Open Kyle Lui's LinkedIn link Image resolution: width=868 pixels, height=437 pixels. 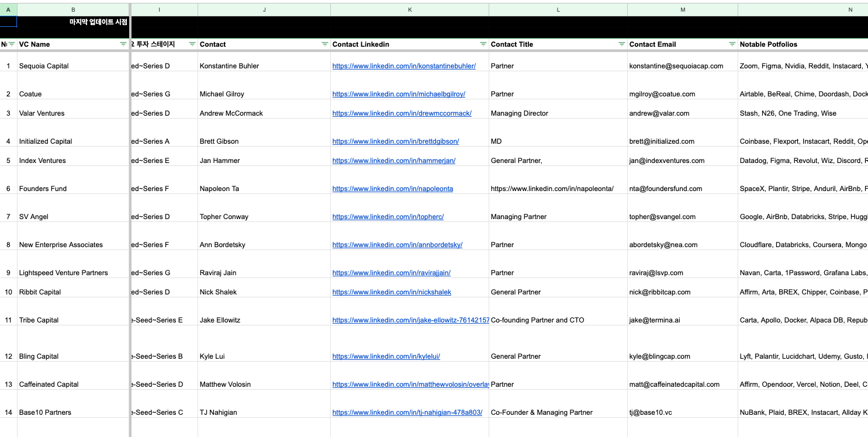point(386,356)
